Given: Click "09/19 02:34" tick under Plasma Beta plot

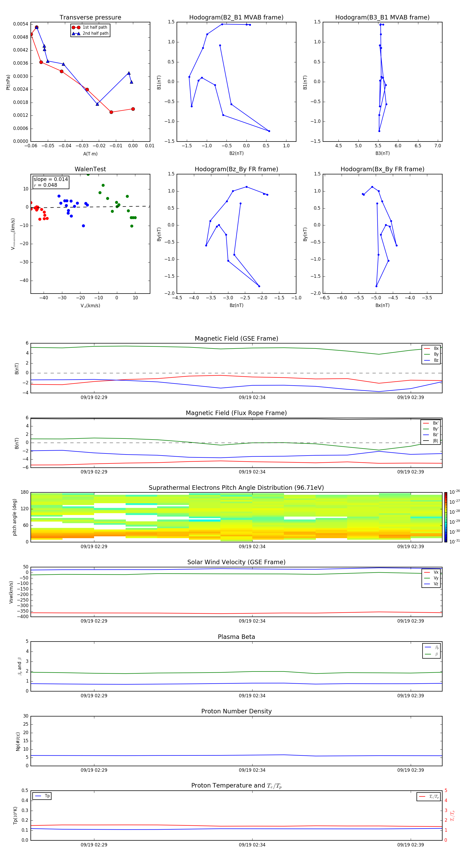Looking at the screenshot, I should 252,696.
